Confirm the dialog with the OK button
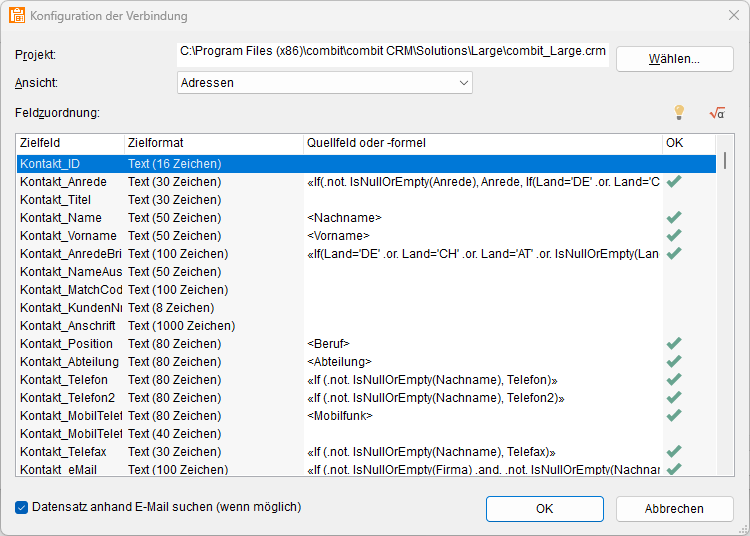 tap(544, 509)
